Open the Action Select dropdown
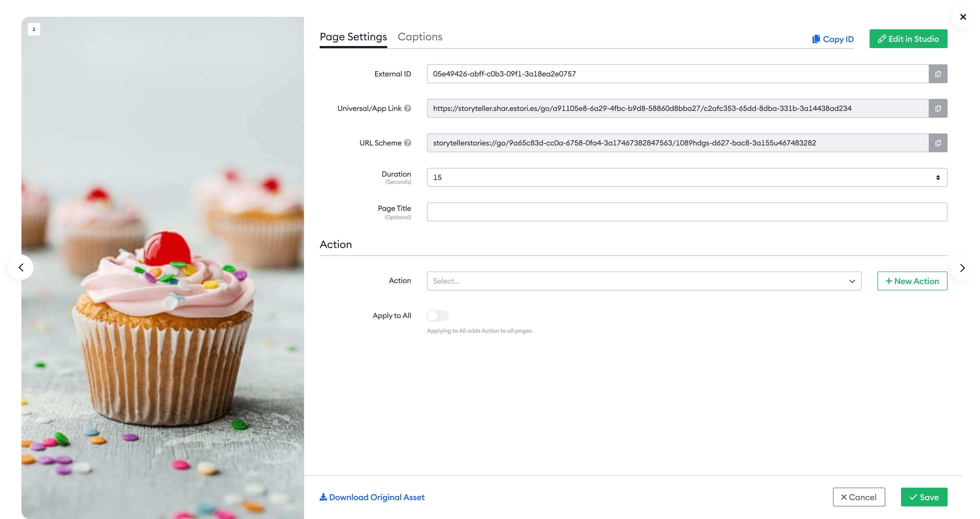Screen dimensions: 980x519 tap(644, 281)
